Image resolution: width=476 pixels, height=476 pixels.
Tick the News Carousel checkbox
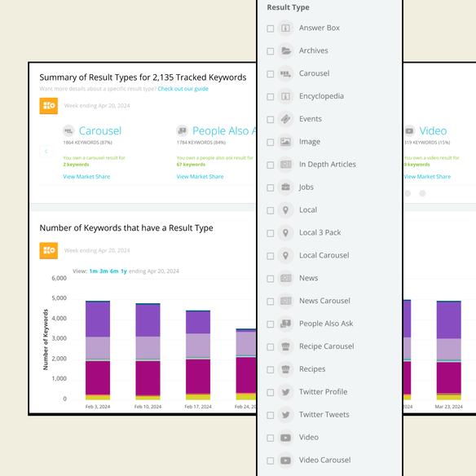click(270, 302)
